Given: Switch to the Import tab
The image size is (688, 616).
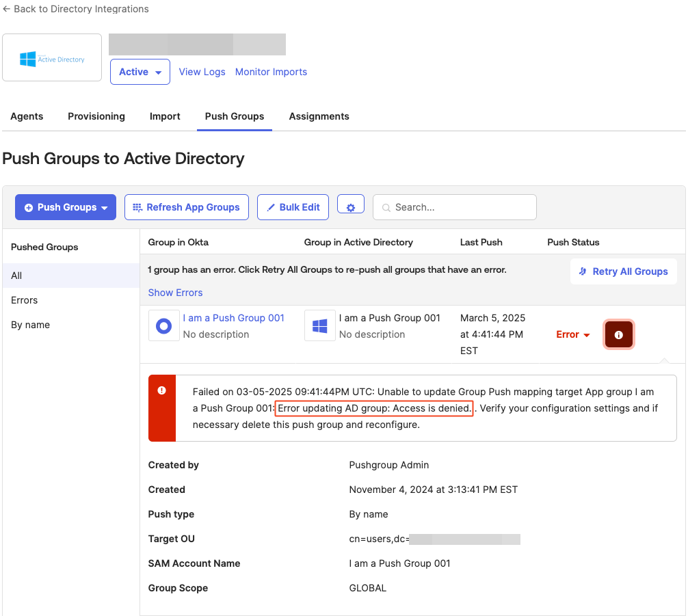Looking at the screenshot, I should pyautogui.click(x=165, y=116).
